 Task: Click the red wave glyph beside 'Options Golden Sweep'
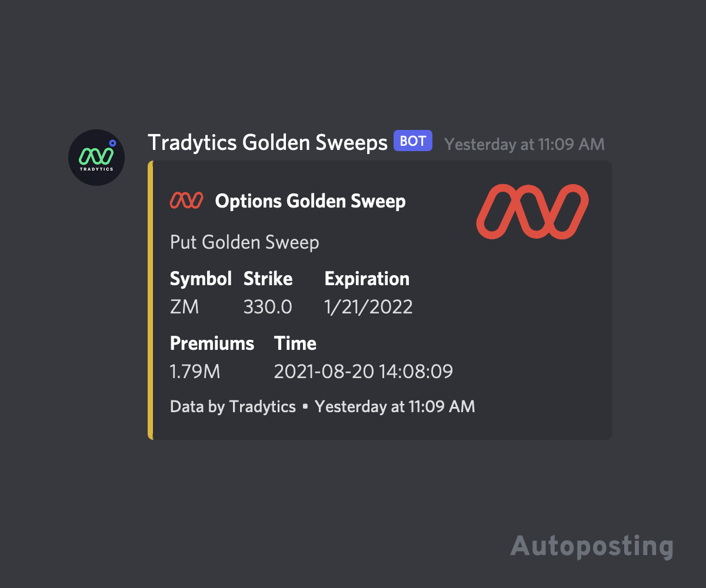pos(186,201)
